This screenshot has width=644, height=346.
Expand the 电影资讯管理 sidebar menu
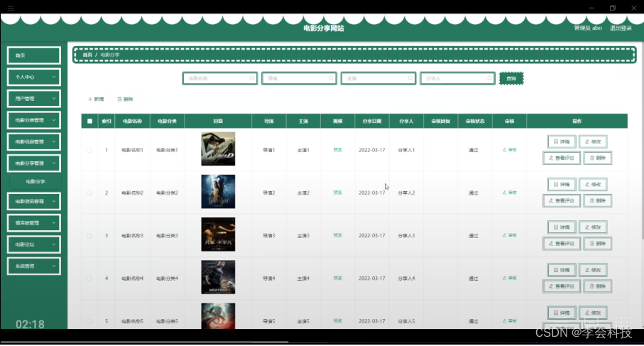(x=33, y=201)
